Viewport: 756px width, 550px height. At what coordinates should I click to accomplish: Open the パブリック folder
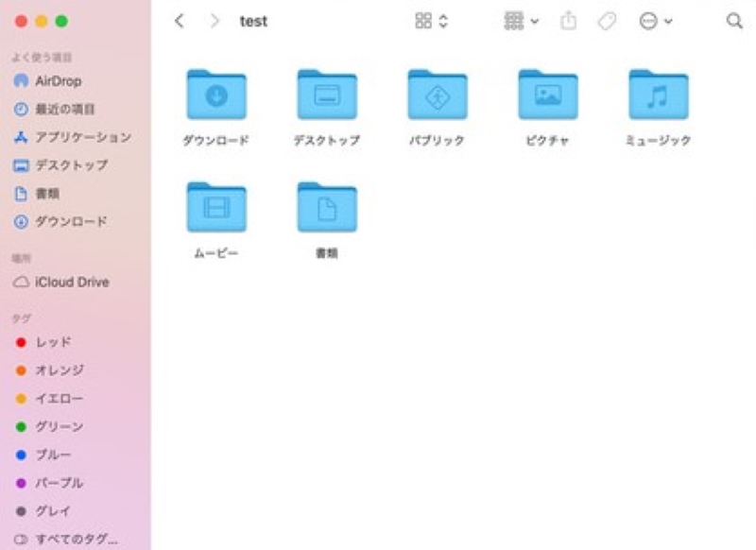437,95
